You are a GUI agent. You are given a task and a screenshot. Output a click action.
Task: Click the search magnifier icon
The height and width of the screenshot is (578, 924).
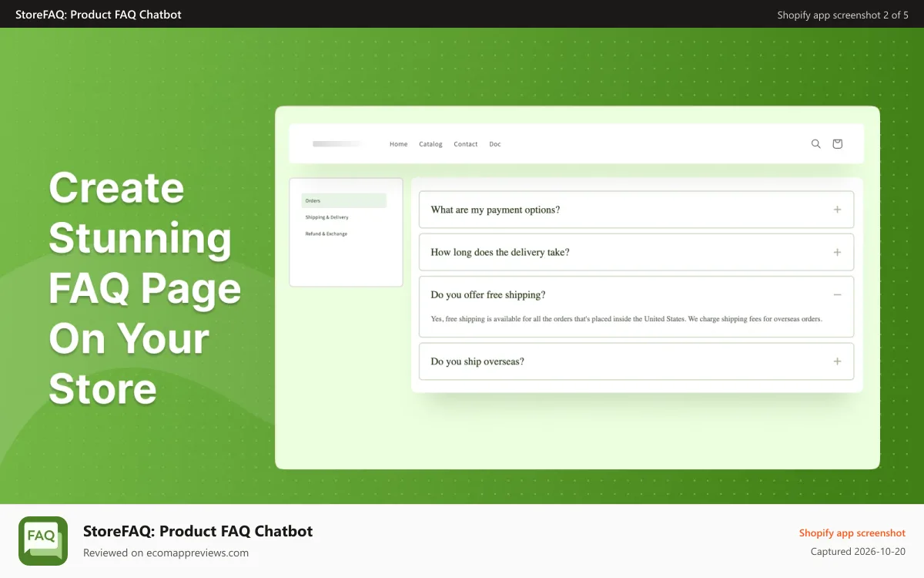(x=816, y=144)
